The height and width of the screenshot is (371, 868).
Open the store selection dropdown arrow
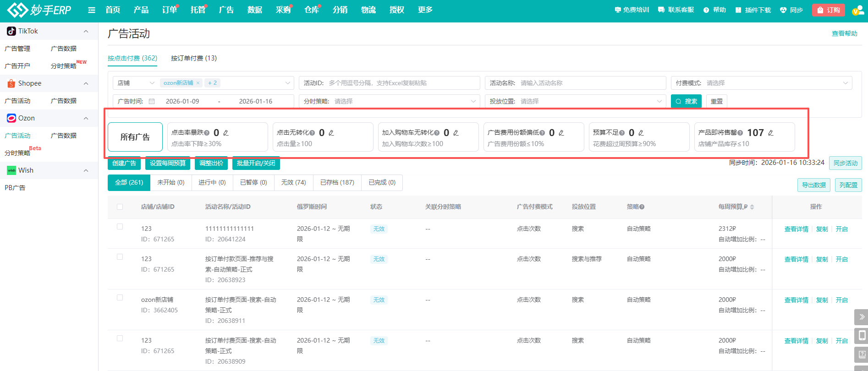coord(288,83)
